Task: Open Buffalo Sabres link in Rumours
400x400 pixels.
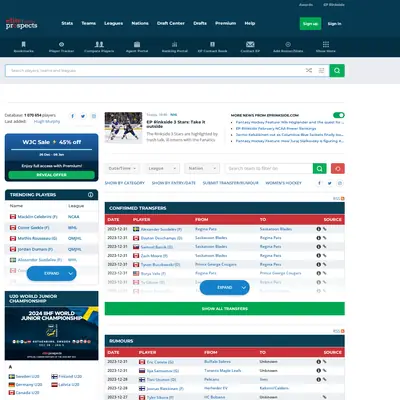Action: click(217, 362)
